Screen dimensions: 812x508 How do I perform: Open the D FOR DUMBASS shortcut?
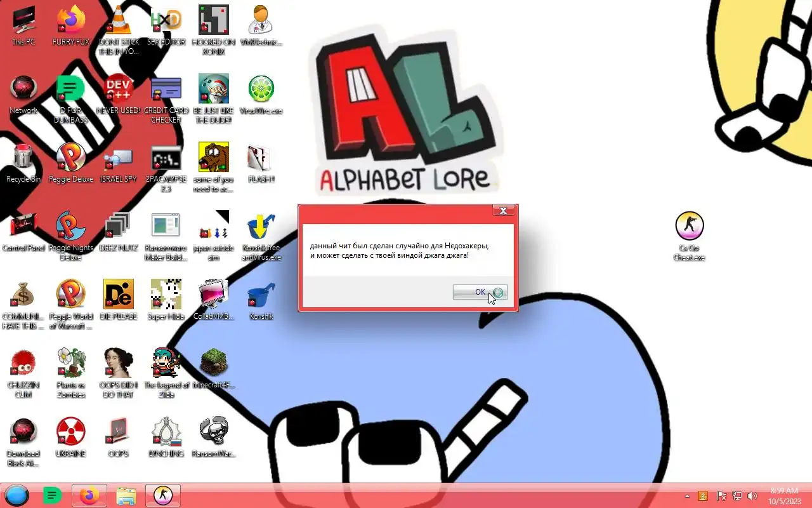coord(71,98)
